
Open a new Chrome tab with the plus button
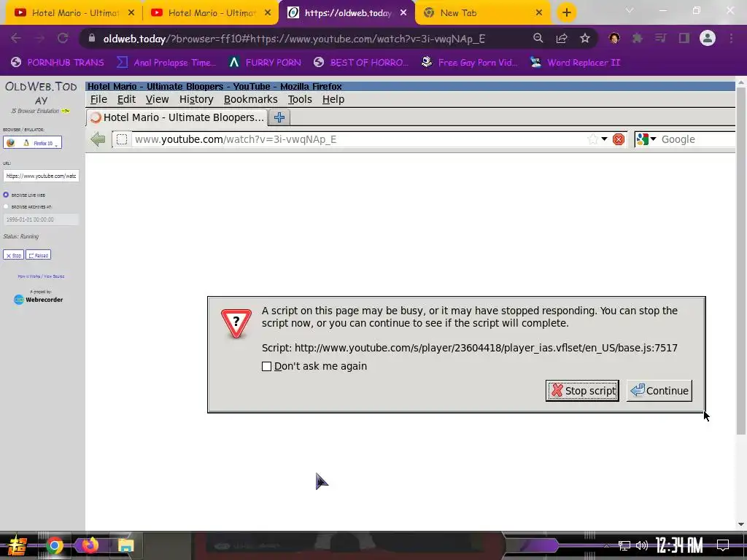[566, 13]
